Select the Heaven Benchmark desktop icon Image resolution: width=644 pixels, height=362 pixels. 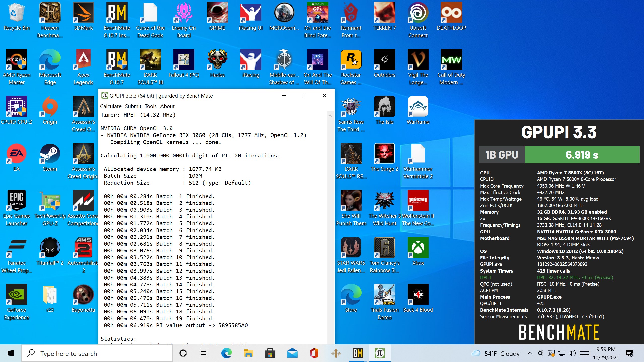[x=50, y=20]
